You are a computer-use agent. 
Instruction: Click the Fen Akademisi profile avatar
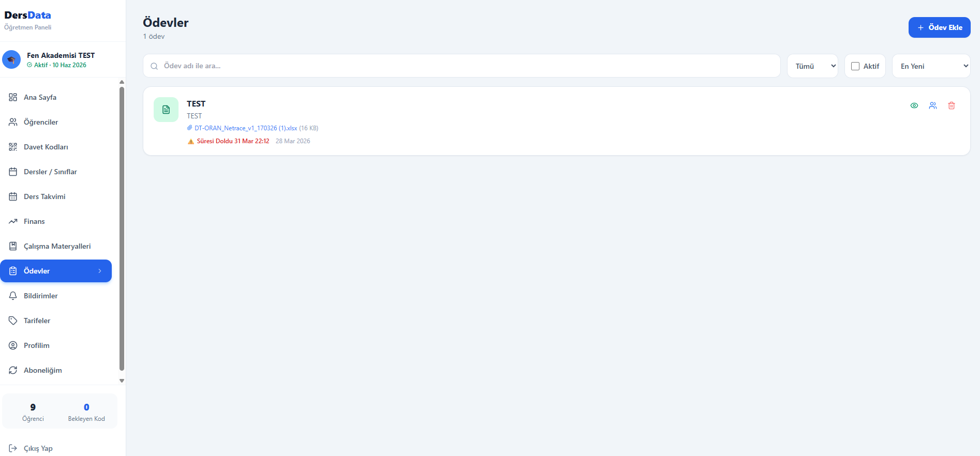tap(11, 59)
